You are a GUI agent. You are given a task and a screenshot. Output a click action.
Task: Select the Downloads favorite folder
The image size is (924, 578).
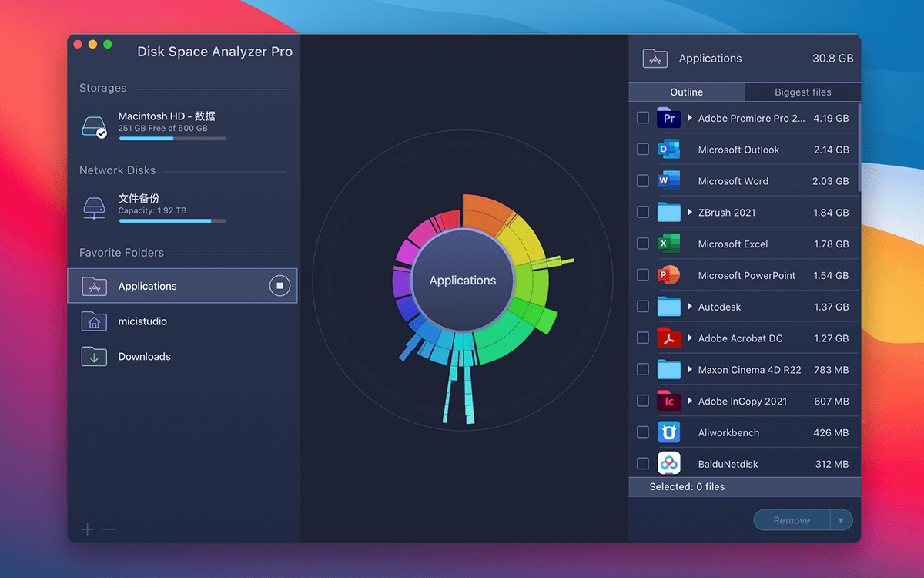tap(182, 356)
